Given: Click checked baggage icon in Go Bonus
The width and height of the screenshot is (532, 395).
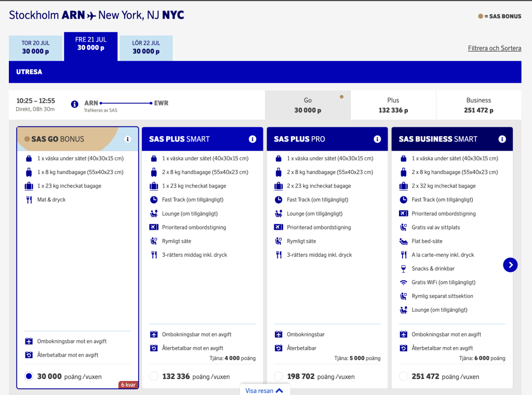Looking at the screenshot, I should click(x=29, y=186).
